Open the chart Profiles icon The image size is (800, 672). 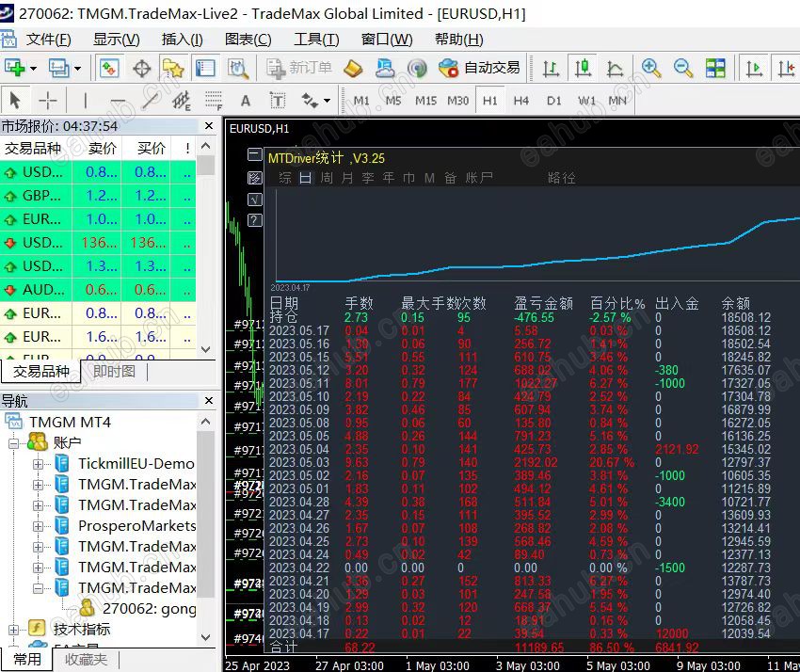pos(58,68)
